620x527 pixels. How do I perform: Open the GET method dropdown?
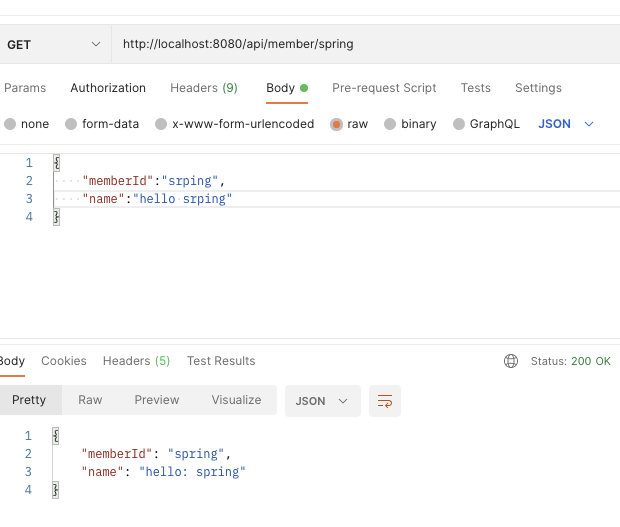click(x=53, y=44)
